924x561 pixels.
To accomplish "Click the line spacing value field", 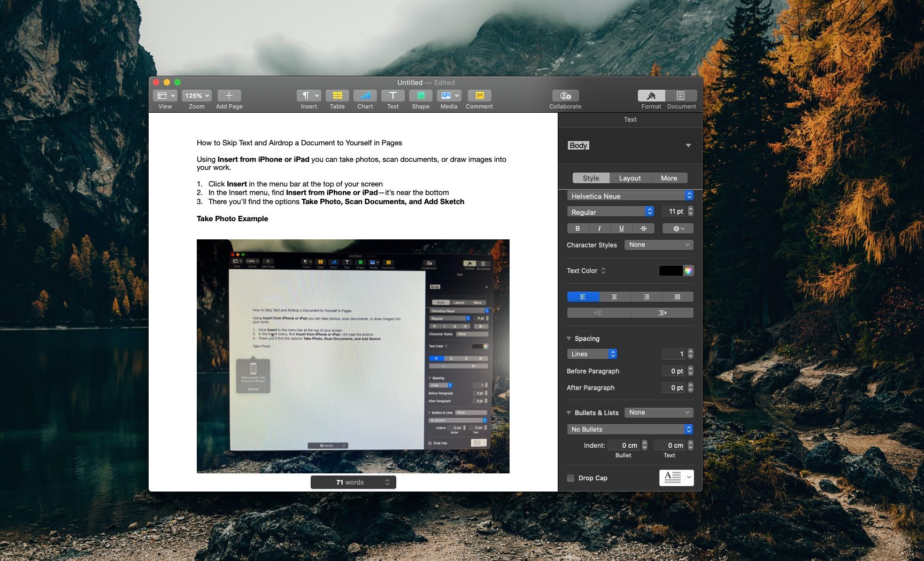I will 674,354.
